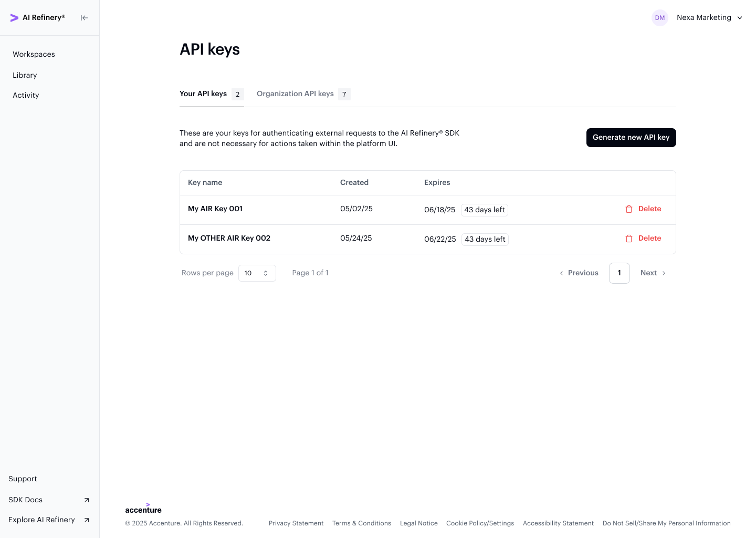Click the AI Refinery logo icon
The image size is (756, 538).
coord(14,18)
